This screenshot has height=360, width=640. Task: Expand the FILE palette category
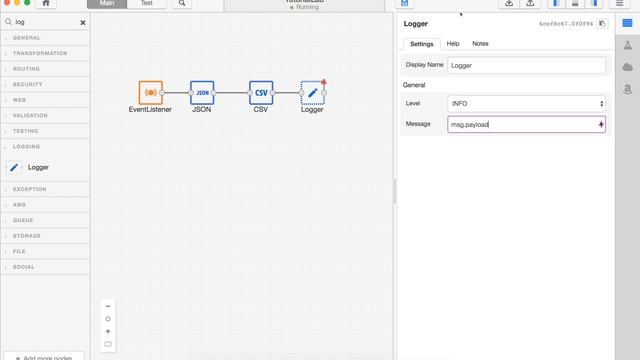click(45, 251)
